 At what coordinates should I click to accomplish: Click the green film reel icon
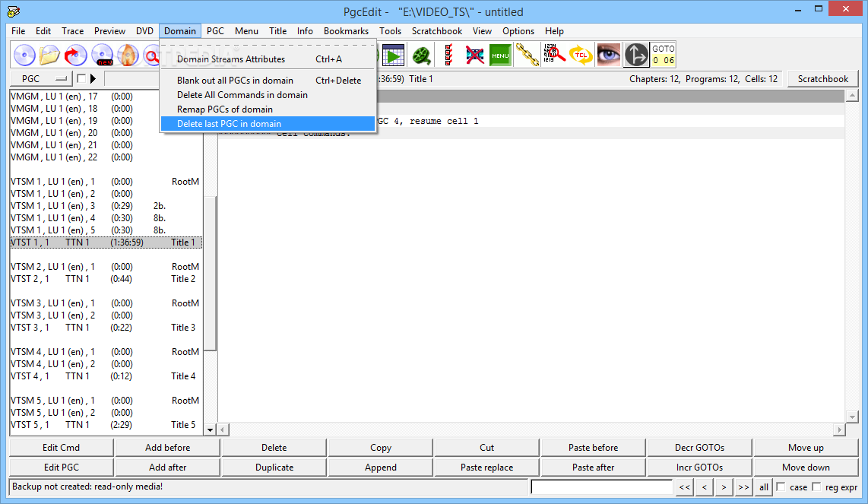(x=422, y=55)
